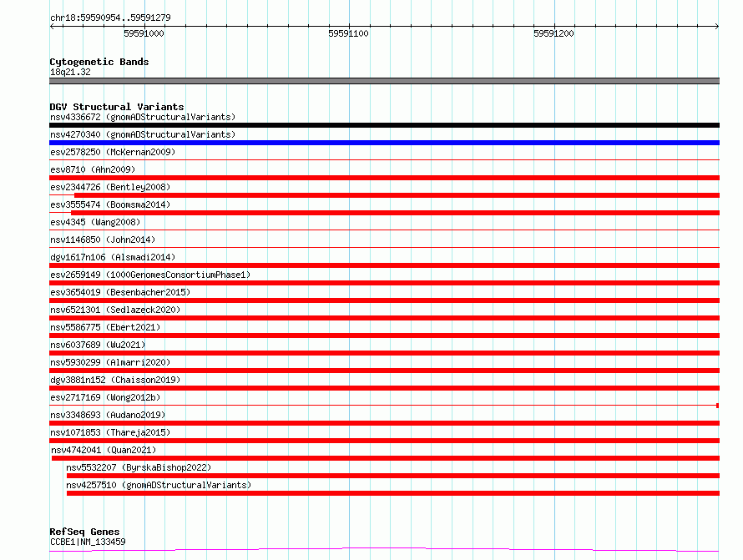
Task: Click the nsv3348693 (Audano2019) label
Action: (x=108, y=415)
